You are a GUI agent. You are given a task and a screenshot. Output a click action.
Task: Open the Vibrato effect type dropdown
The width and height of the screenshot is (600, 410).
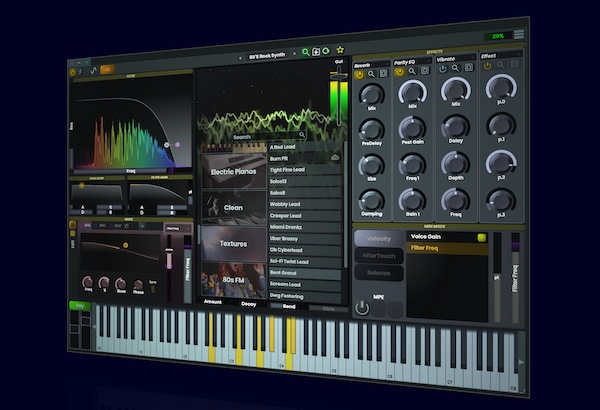[x=455, y=59]
